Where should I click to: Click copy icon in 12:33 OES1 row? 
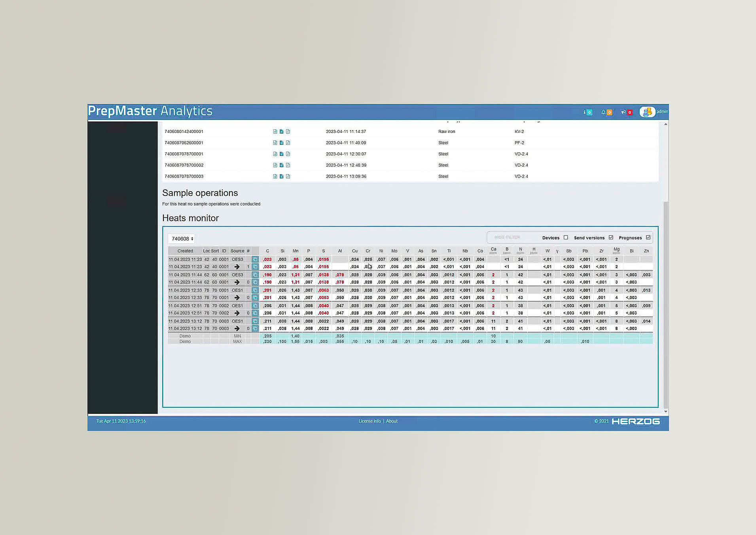point(255,290)
